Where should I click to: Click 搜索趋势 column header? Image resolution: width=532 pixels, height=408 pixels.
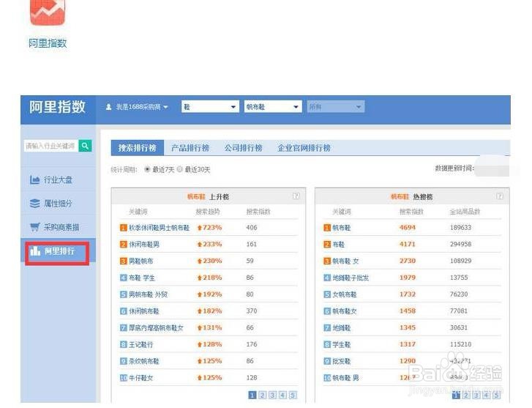point(208,212)
